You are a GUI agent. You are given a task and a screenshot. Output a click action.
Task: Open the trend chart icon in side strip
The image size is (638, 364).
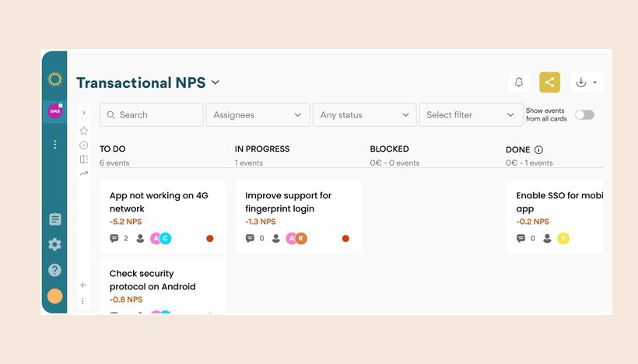click(84, 173)
